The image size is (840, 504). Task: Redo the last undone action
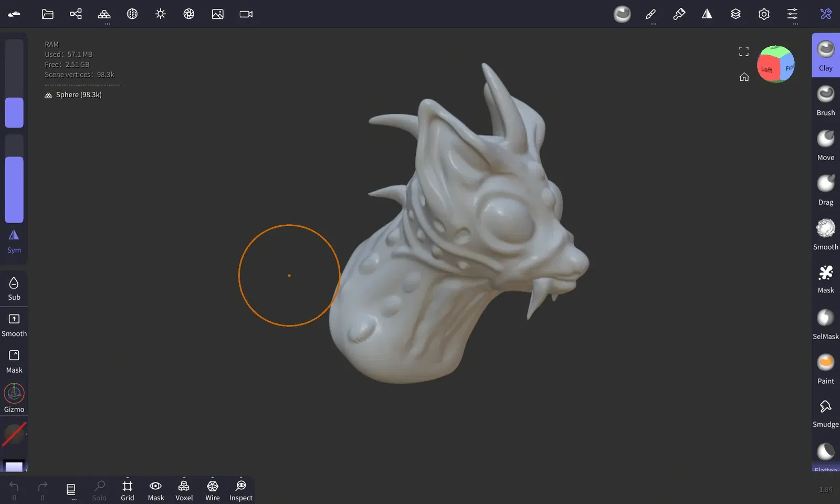tap(43, 490)
